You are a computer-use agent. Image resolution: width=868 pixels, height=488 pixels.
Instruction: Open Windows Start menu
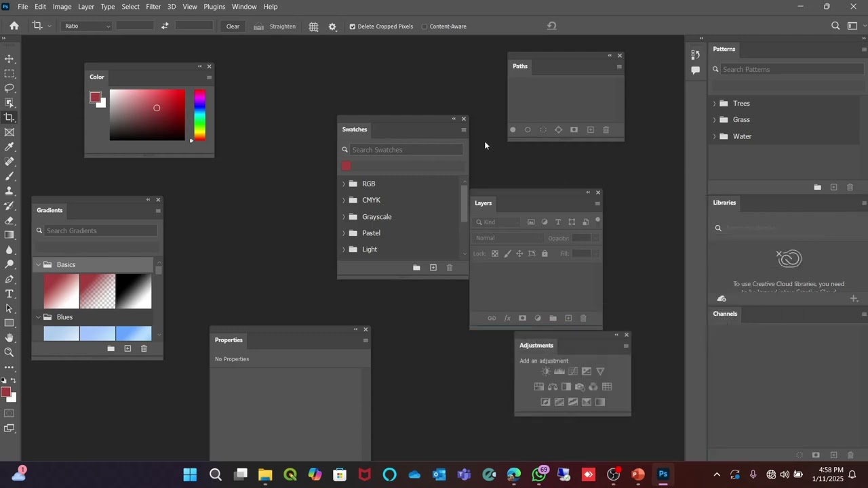pyautogui.click(x=190, y=474)
